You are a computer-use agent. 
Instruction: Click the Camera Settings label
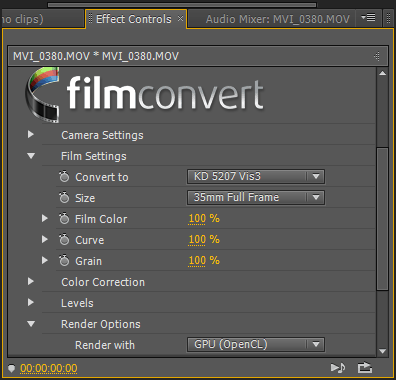(x=102, y=135)
